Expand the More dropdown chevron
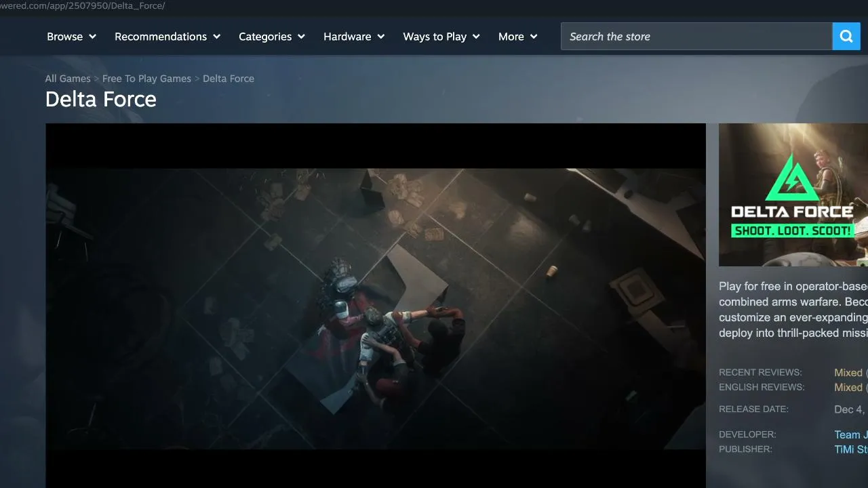The image size is (868, 488). point(534,37)
